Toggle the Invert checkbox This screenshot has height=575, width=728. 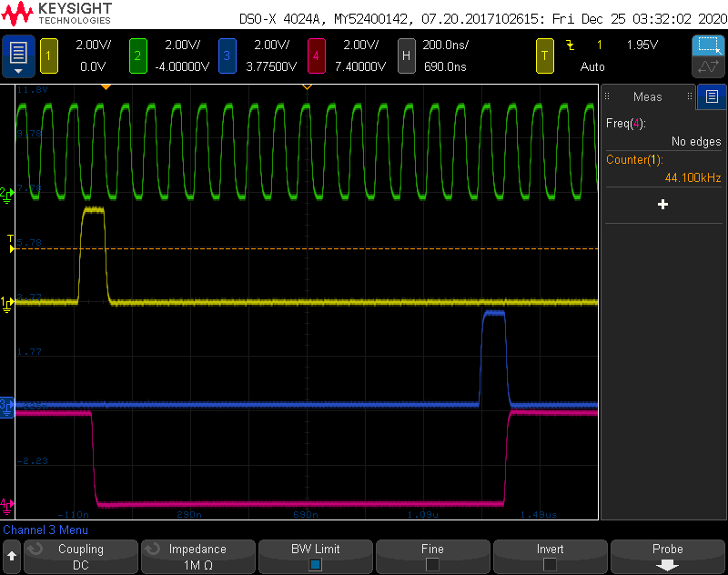coord(550,565)
